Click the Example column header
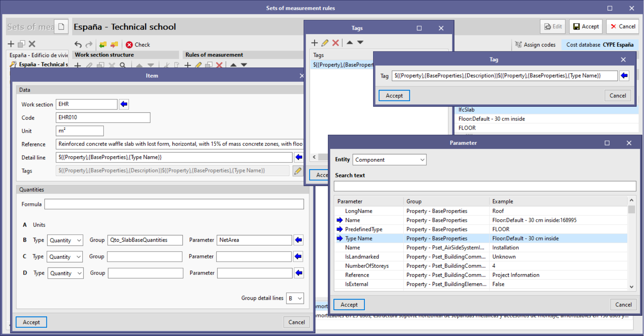 [x=558, y=201]
